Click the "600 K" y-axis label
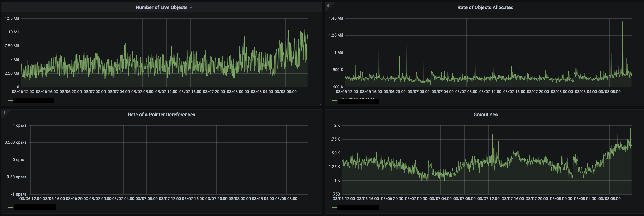Image resolution: width=644 pixels, height=216 pixels. (338, 87)
